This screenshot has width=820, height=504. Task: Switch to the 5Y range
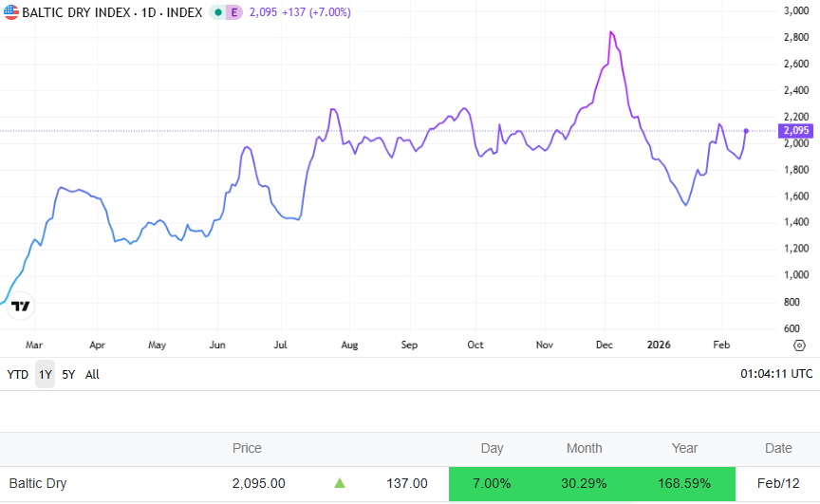[x=68, y=374]
